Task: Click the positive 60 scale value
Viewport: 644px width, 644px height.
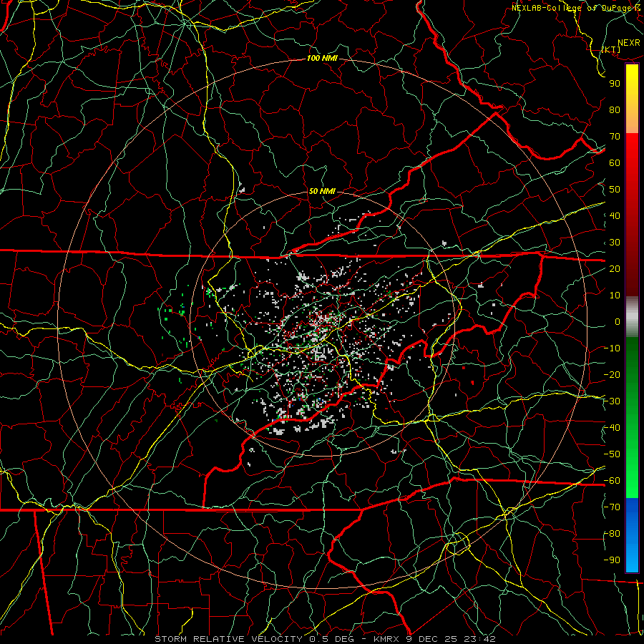Action: point(615,163)
